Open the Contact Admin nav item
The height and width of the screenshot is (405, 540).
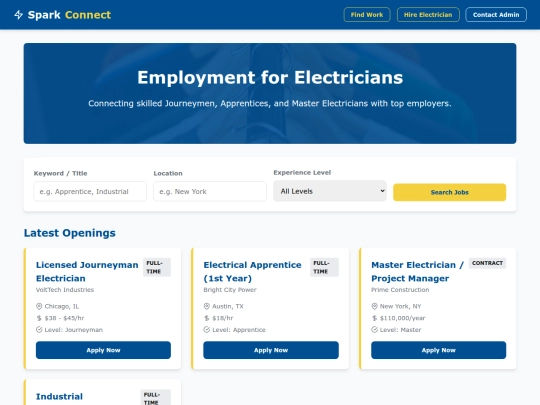point(496,15)
